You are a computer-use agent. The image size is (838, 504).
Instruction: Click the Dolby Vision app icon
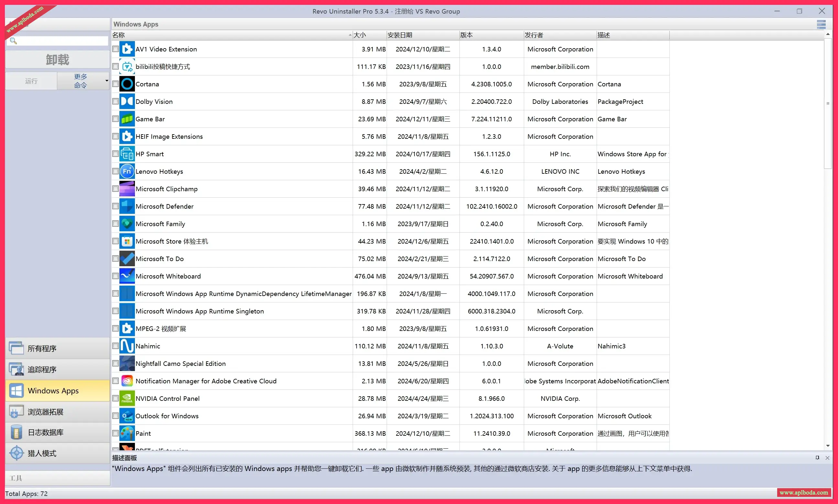(127, 102)
